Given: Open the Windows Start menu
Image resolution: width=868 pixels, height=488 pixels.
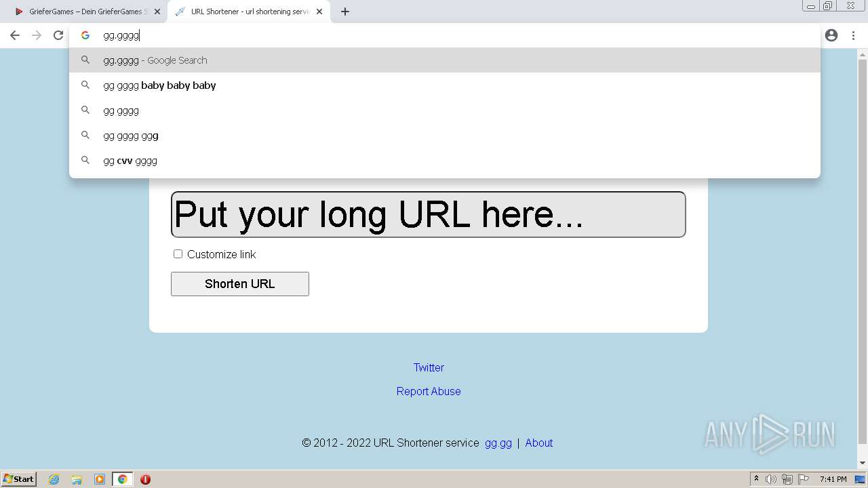Looking at the screenshot, I should pyautogui.click(x=19, y=479).
